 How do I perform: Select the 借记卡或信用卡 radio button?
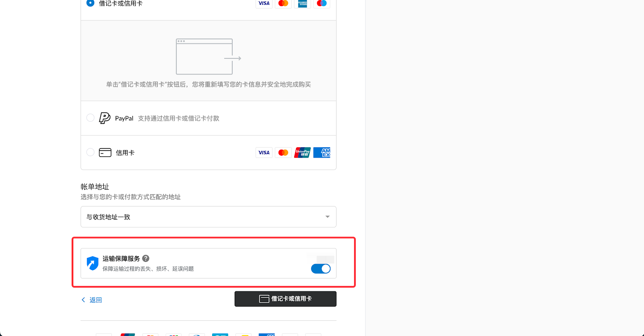(x=91, y=3)
